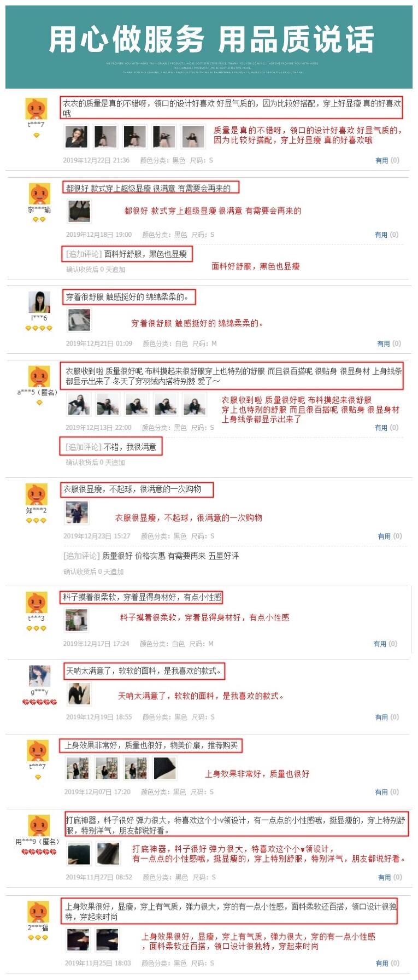Click 有用 on 2019年12月07日 review

pyautogui.click(x=381, y=792)
